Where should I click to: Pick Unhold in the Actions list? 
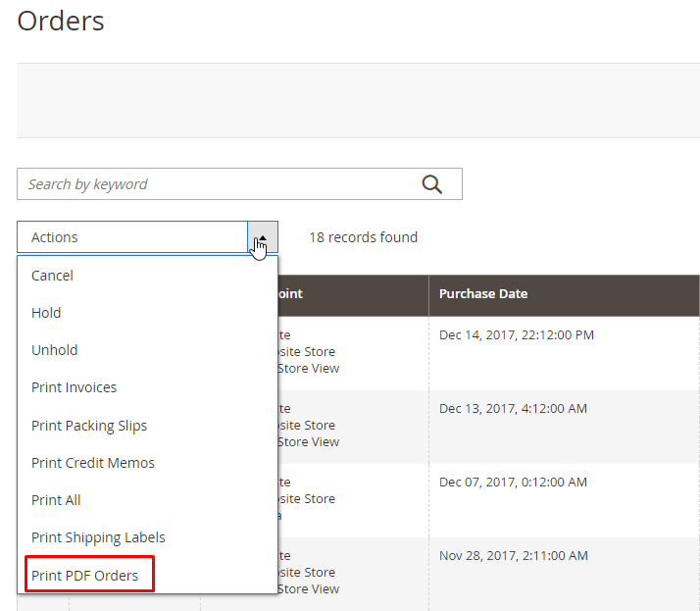coord(54,350)
